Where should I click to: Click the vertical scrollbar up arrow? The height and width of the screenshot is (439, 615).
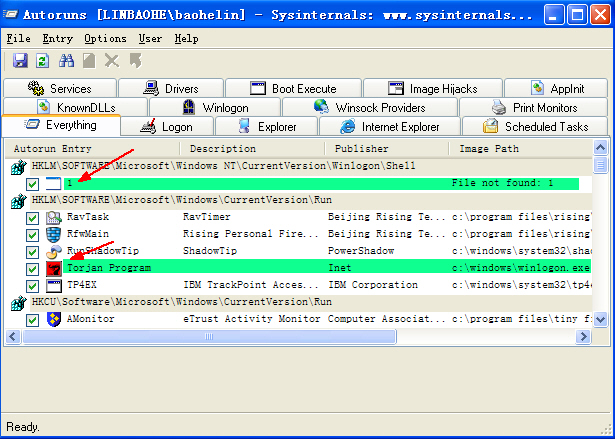coord(600,148)
